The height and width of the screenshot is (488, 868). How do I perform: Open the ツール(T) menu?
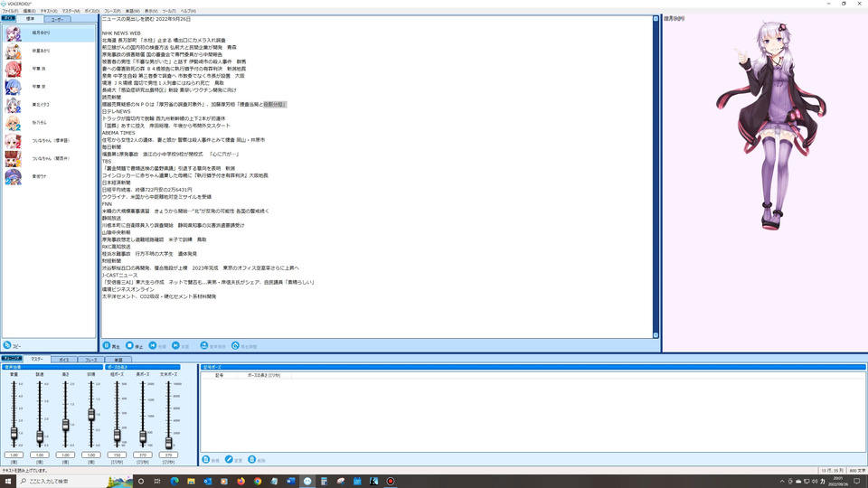point(169,11)
